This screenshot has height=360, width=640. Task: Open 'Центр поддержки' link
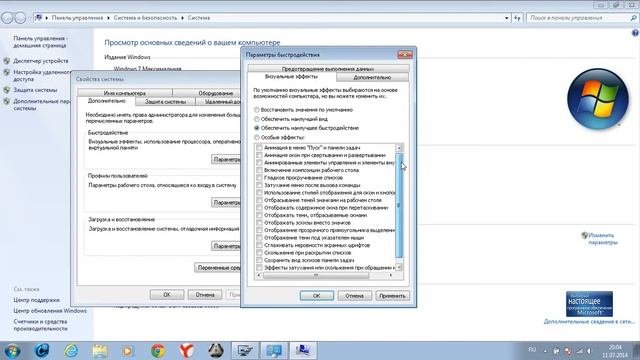[36, 300]
